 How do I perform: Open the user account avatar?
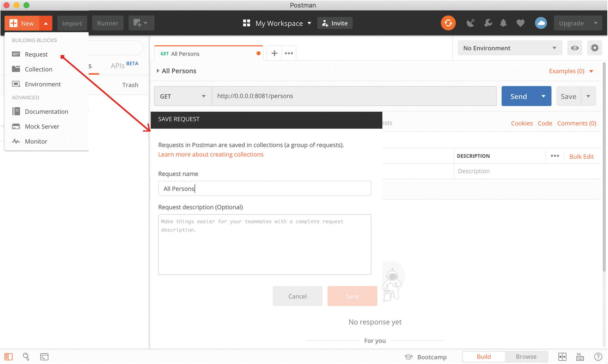point(541,23)
